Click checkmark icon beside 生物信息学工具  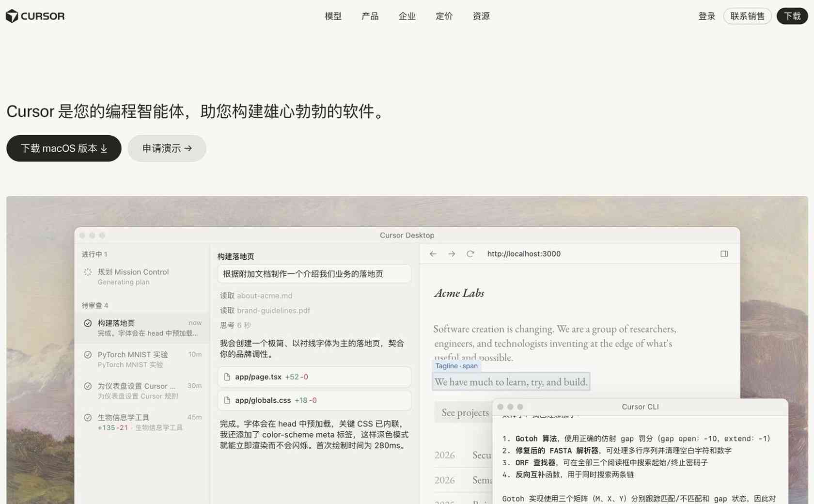point(88,418)
